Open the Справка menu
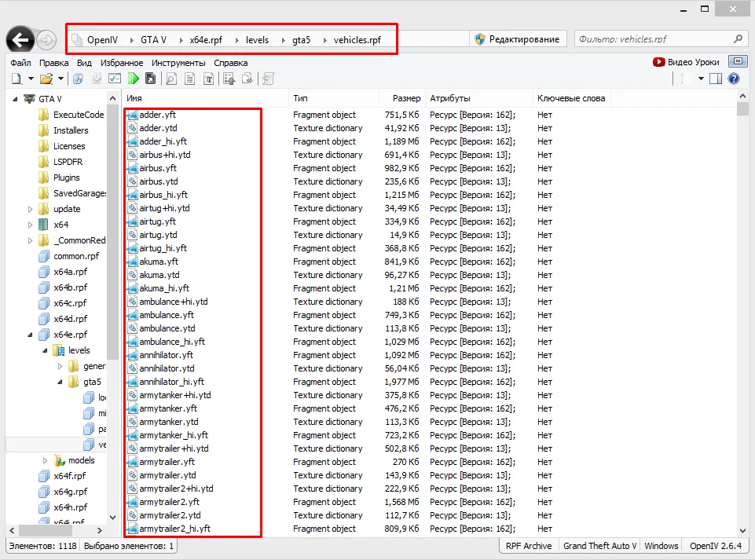 click(x=231, y=63)
